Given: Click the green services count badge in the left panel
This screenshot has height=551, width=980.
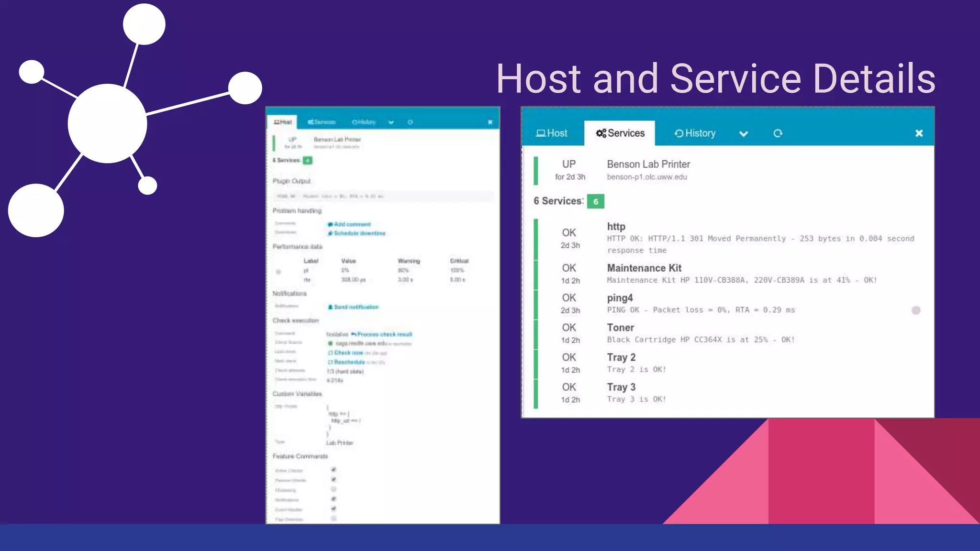Looking at the screenshot, I should click(x=308, y=160).
